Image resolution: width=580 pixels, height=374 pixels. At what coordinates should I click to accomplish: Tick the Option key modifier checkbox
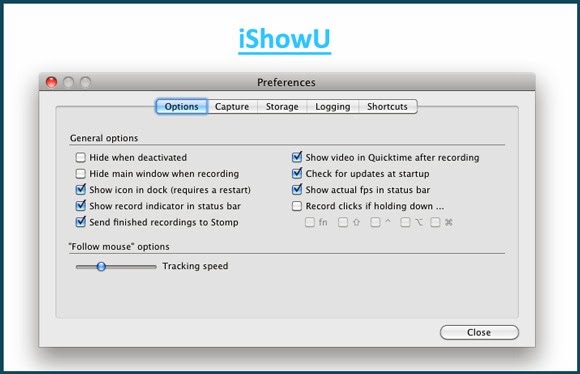pos(405,222)
